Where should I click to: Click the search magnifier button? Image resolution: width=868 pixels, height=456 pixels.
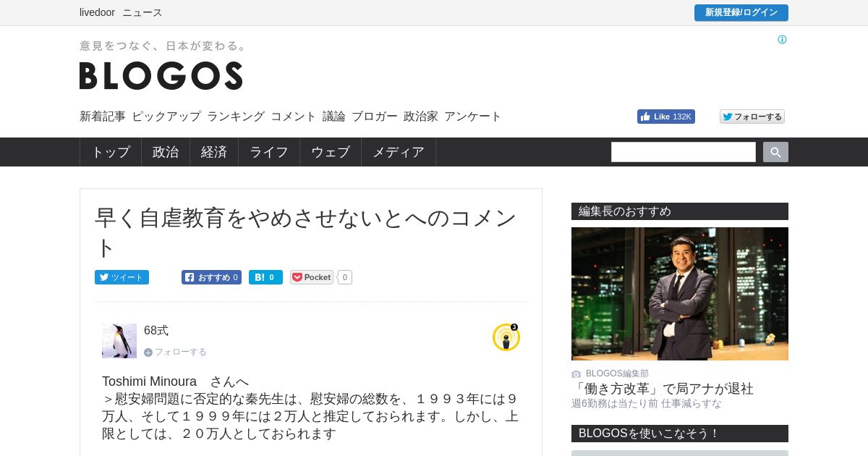(x=775, y=152)
